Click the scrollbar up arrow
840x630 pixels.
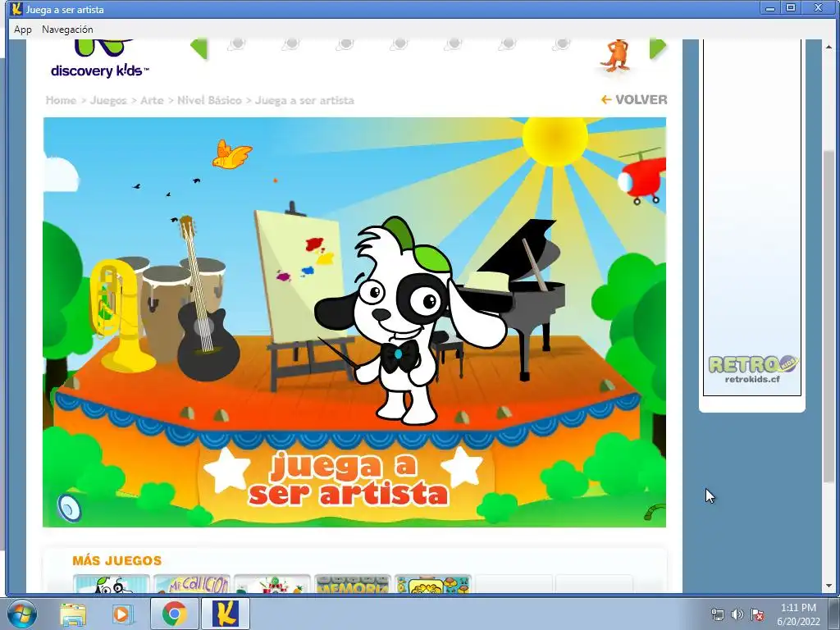(829, 46)
